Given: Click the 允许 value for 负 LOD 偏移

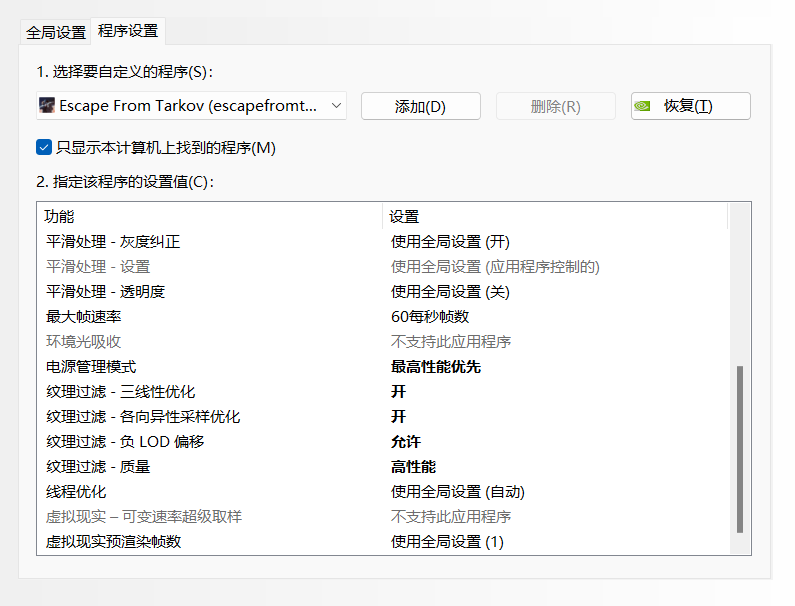Looking at the screenshot, I should 406,442.
